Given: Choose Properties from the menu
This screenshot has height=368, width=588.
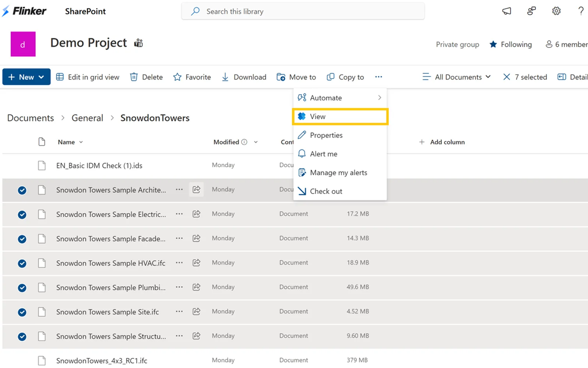Looking at the screenshot, I should point(340,135).
